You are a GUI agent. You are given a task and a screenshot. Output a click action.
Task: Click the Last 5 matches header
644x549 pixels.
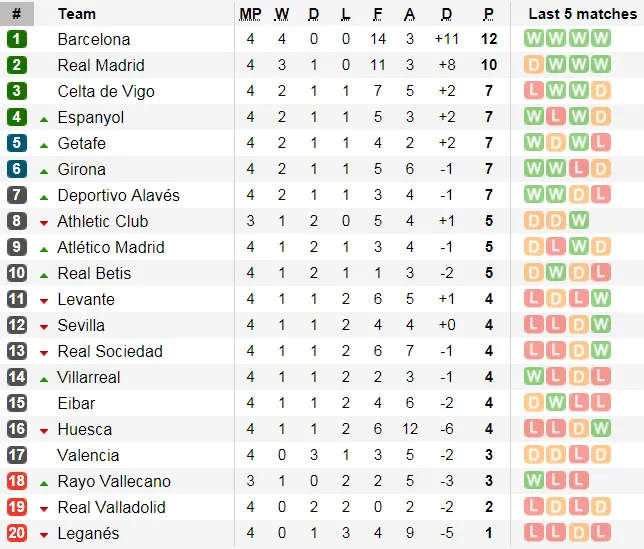click(582, 14)
